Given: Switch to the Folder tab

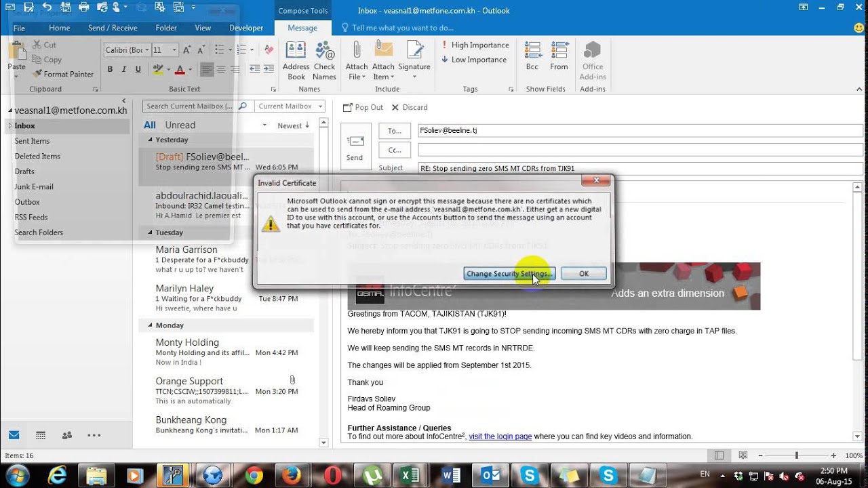Looking at the screenshot, I should (x=166, y=28).
